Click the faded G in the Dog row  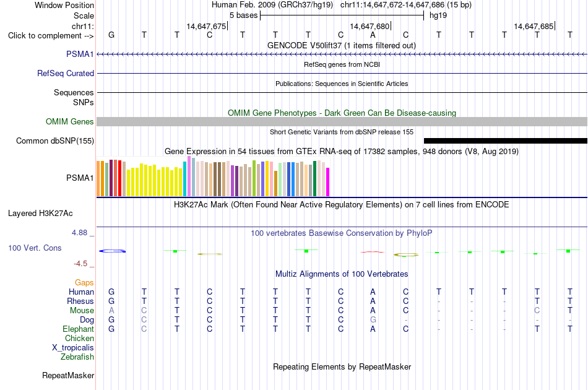pos(373,320)
